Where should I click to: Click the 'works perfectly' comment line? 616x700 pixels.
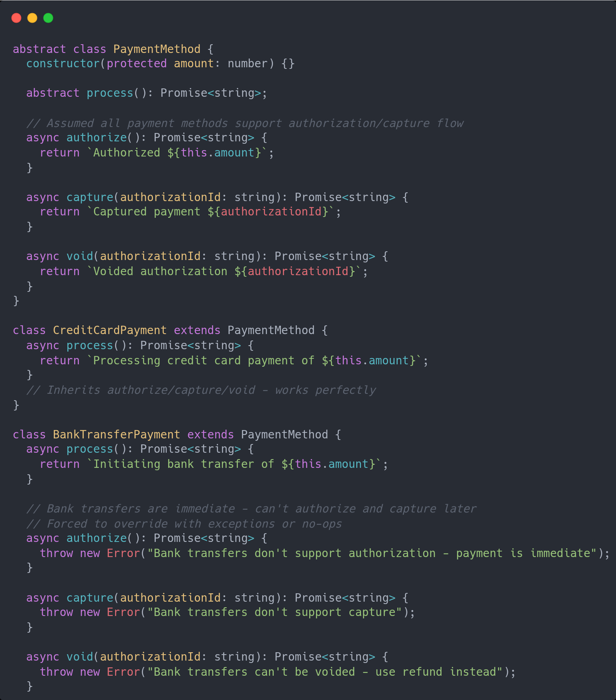[x=201, y=390]
